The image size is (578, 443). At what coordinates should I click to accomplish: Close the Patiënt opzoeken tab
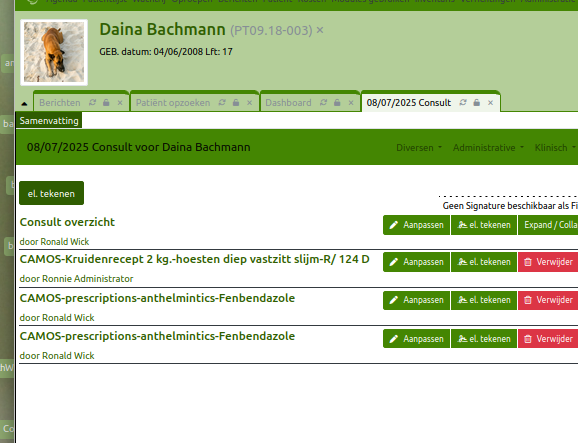250,103
